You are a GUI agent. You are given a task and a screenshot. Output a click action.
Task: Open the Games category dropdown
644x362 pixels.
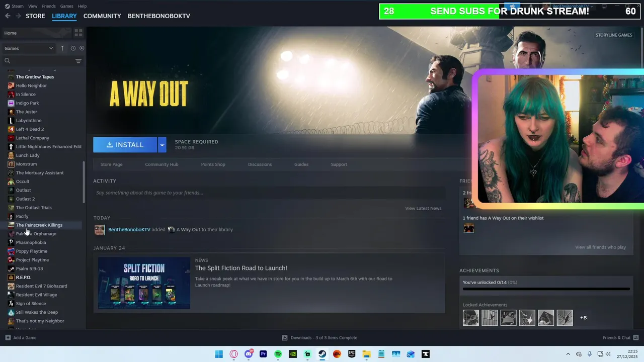click(x=29, y=48)
